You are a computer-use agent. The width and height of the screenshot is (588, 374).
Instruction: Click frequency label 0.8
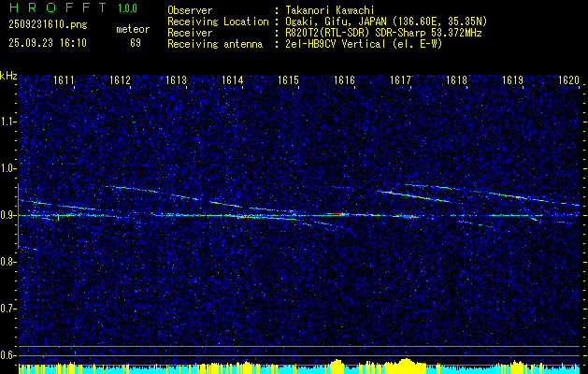(x=8, y=262)
